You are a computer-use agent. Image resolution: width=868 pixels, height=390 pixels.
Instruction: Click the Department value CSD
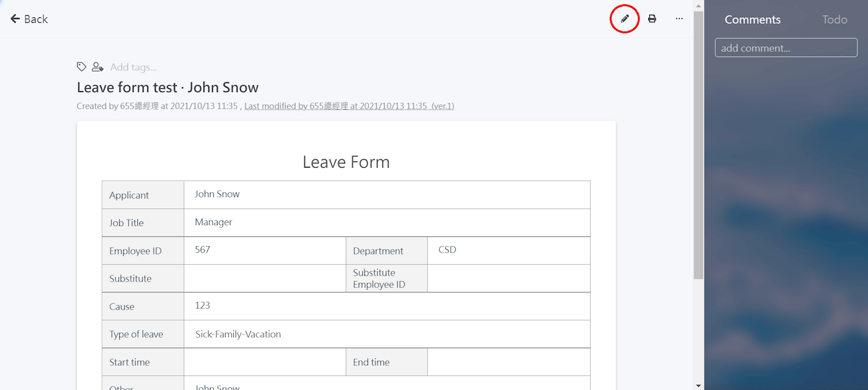pos(447,250)
